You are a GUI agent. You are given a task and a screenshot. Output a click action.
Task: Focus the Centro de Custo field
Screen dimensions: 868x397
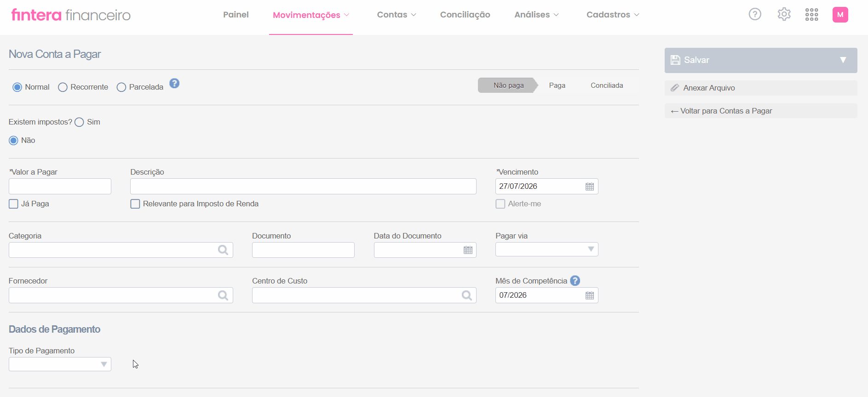364,295
